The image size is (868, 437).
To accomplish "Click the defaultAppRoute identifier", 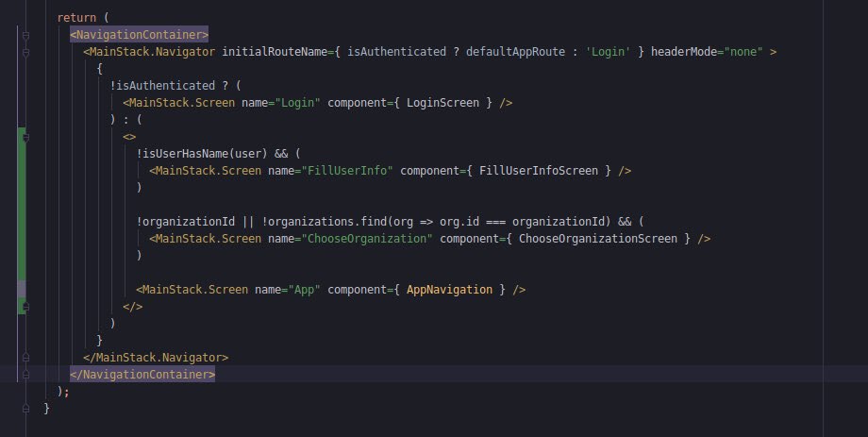I will 515,52.
